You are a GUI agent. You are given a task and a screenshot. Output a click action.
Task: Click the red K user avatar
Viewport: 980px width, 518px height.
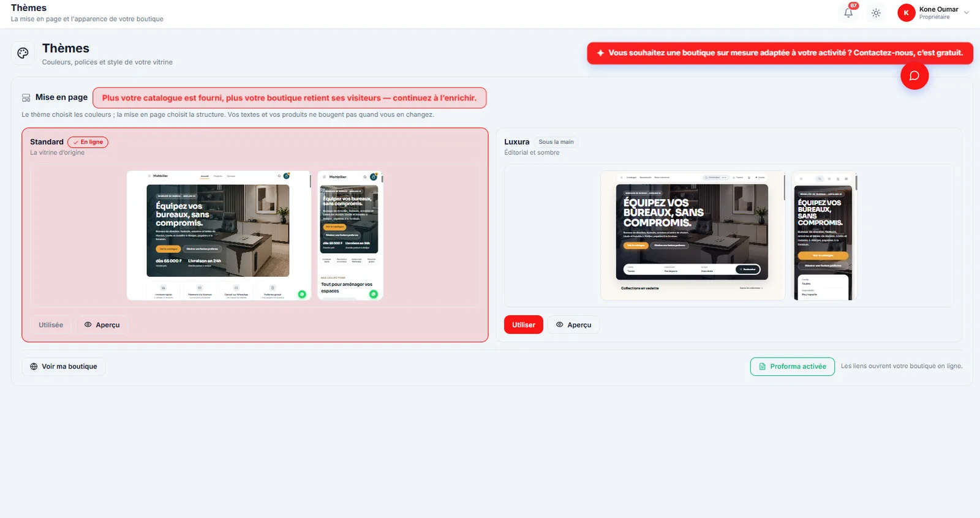pyautogui.click(x=906, y=13)
